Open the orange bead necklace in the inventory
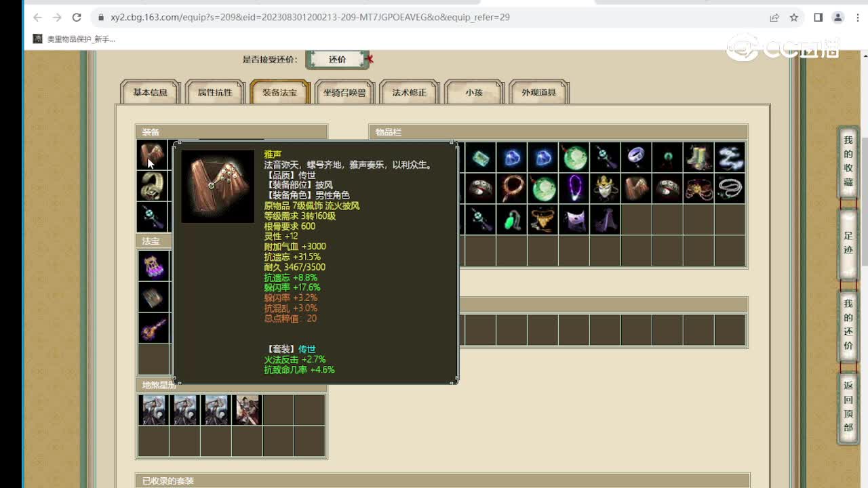Viewport: 868px width, 488px height. pos(512,188)
